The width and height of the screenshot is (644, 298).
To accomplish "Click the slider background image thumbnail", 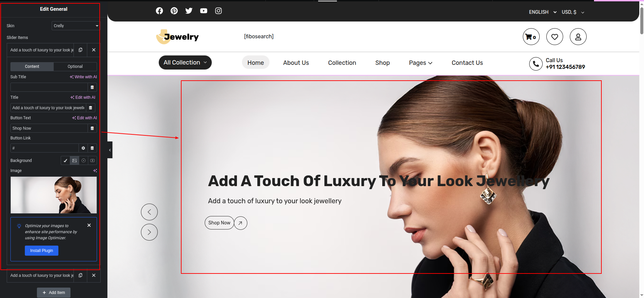I will [54, 195].
